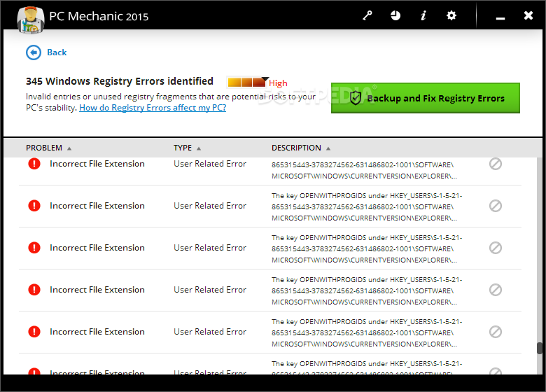Viewport: 546px width, 392px height.
Task: Click Backup and Fix Registry Errors button
Action: (x=425, y=98)
